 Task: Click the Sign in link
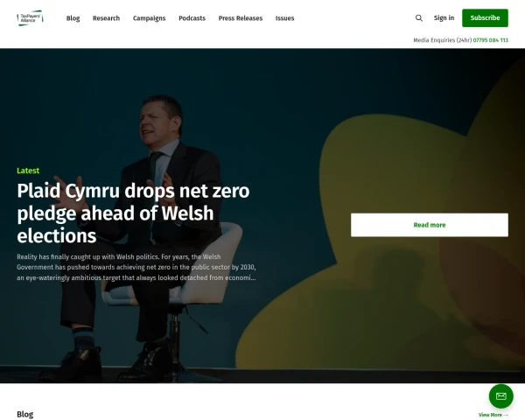point(444,18)
